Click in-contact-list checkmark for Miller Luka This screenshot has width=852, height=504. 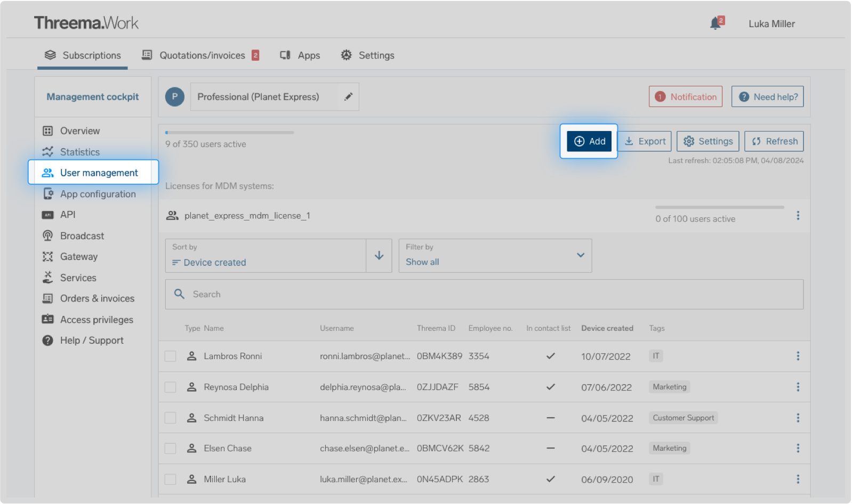[x=551, y=479]
